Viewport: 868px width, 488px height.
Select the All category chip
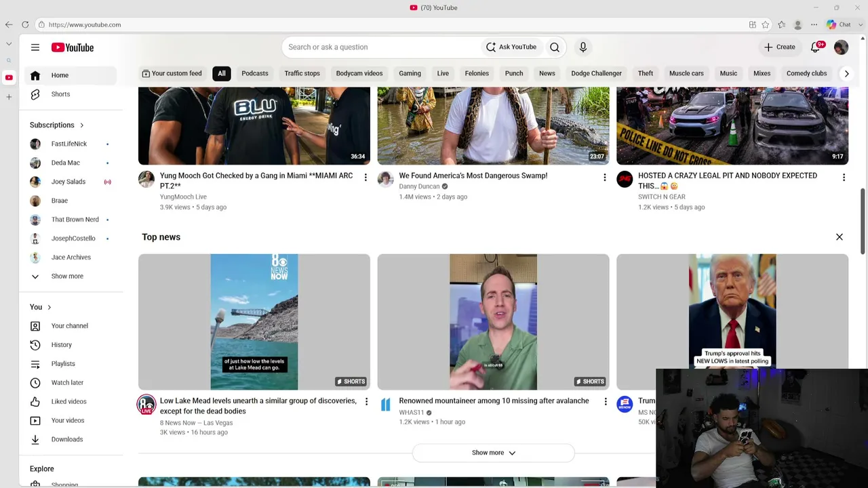(x=222, y=73)
